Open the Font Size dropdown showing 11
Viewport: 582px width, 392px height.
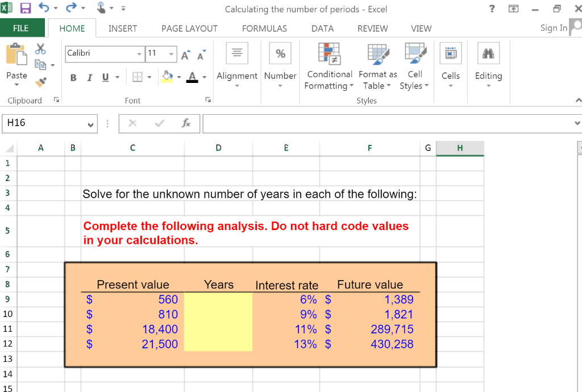click(171, 54)
